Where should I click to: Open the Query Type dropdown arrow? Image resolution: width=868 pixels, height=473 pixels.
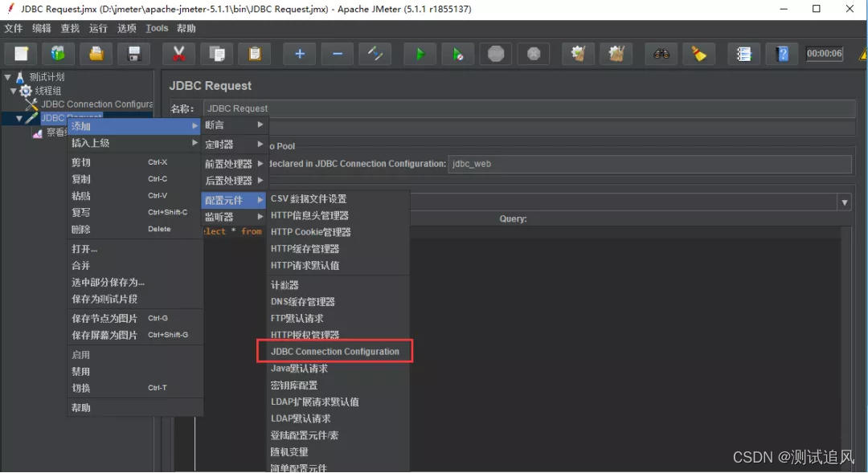[844, 202]
